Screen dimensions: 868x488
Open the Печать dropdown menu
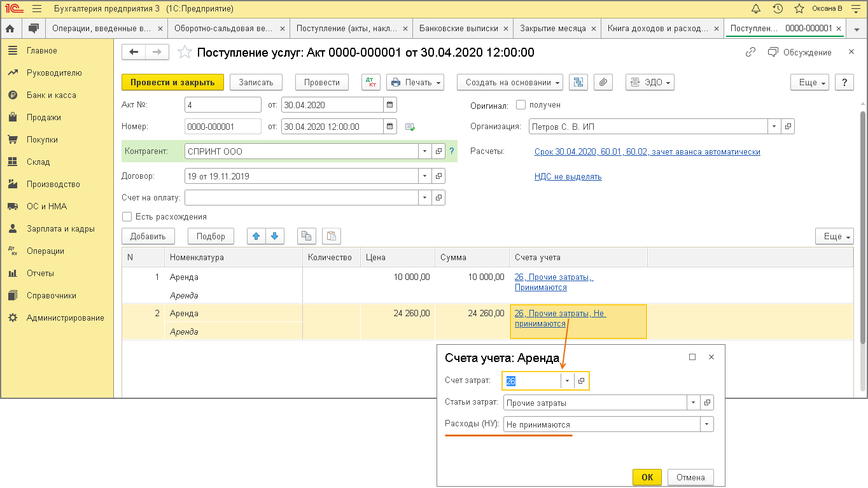coord(415,82)
